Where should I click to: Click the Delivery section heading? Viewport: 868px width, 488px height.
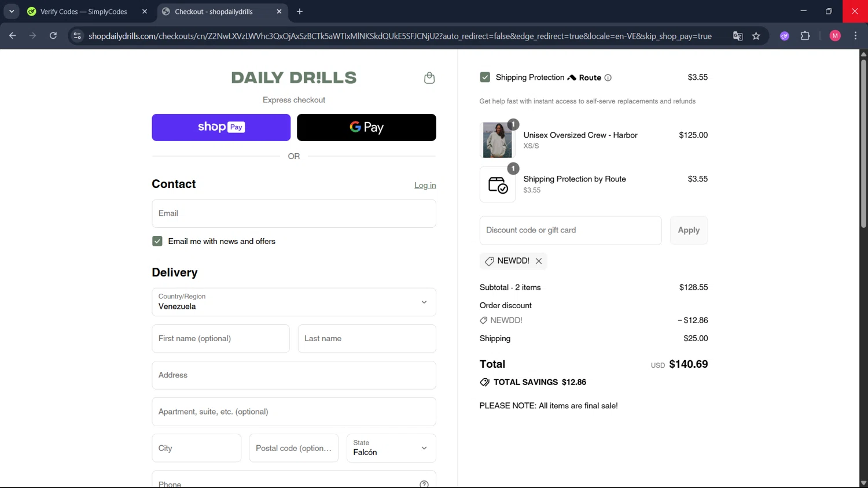175,272
